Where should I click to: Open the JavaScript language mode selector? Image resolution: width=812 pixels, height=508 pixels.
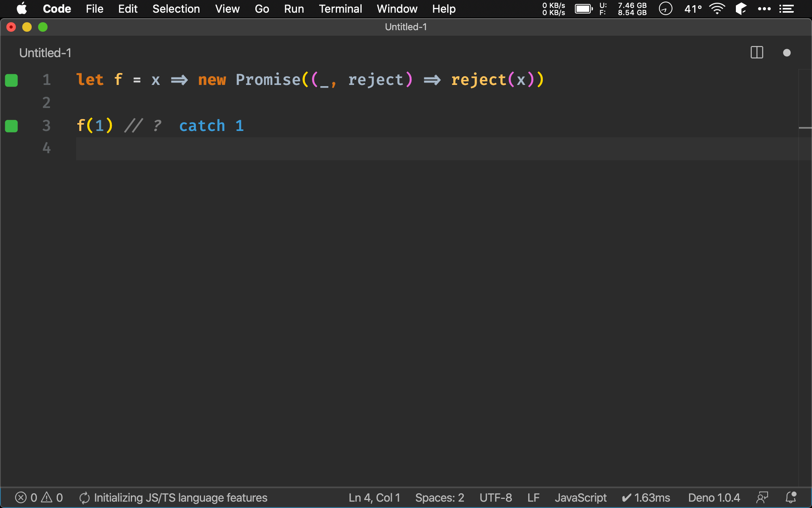click(580, 498)
